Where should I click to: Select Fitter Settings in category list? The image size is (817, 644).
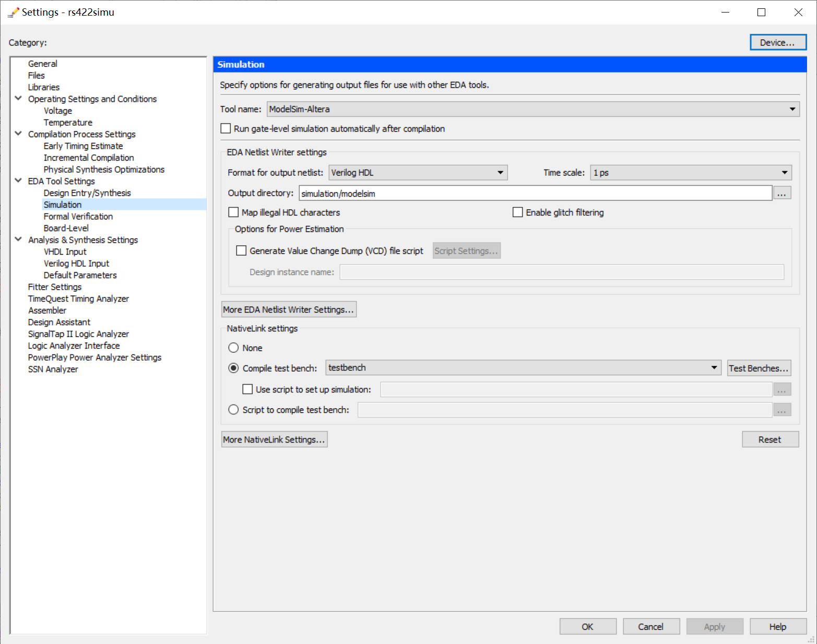pos(55,287)
